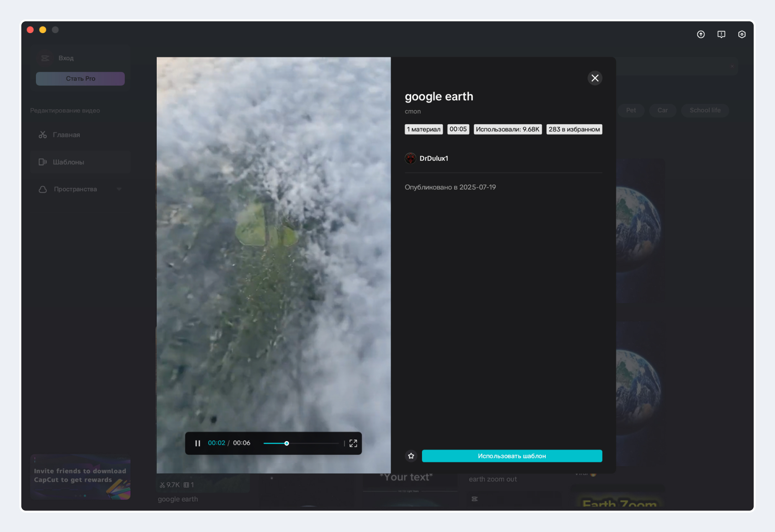Close the google earth template dialog
The height and width of the screenshot is (532, 775).
[594, 78]
